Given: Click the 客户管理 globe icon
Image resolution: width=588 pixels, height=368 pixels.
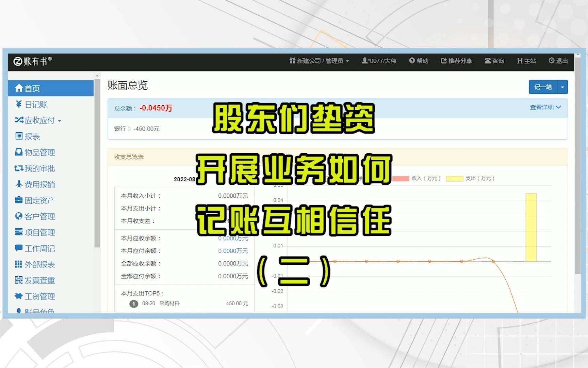Looking at the screenshot, I should (19, 216).
